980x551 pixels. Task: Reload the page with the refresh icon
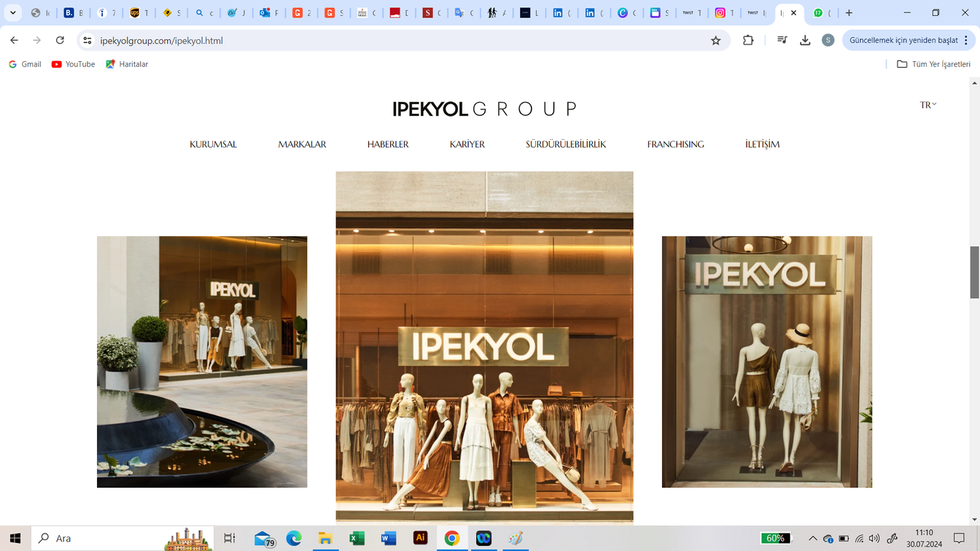click(60, 41)
